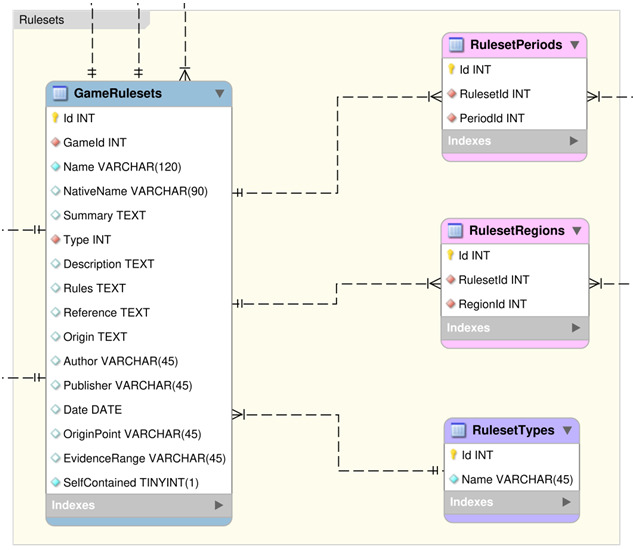Expand the Indexes section of RulesetRegions
The image size is (633, 550).
(x=574, y=328)
